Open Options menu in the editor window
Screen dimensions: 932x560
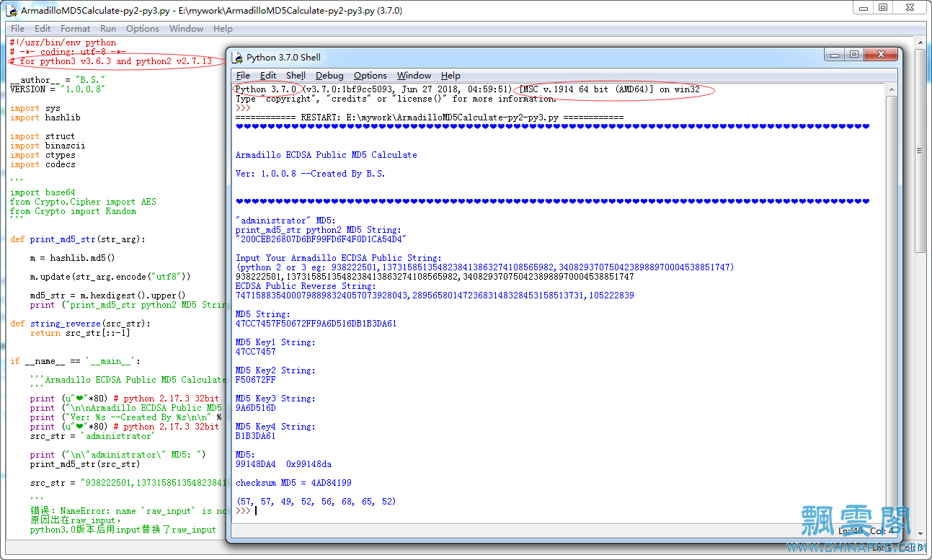pos(143,29)
